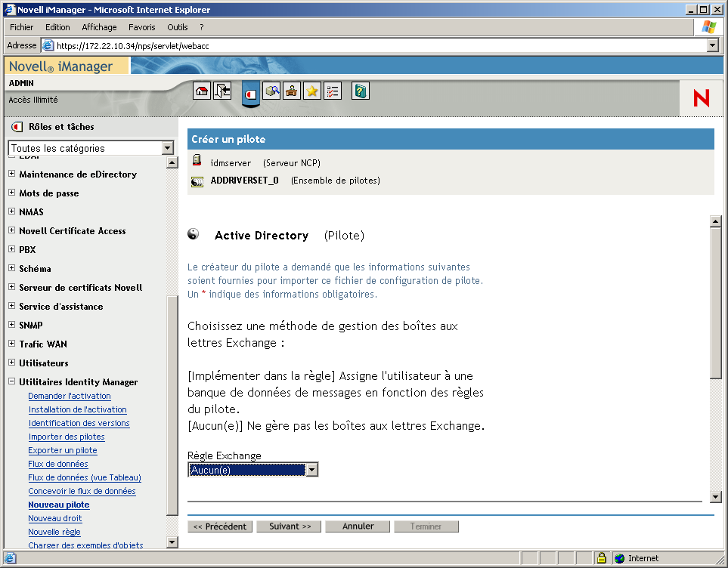Open the View Objects magnifier icon
The image size is (728, 568).
click(273, 90)
